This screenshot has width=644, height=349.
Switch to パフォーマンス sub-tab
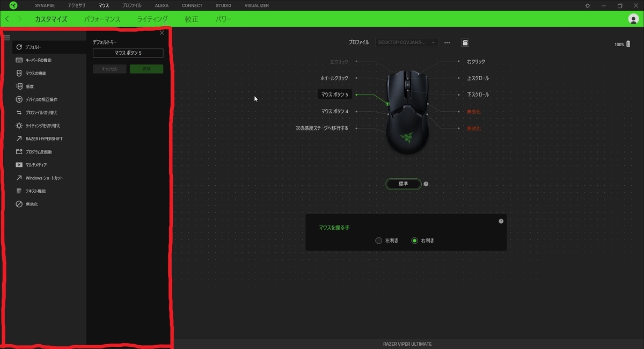[102, 19]
